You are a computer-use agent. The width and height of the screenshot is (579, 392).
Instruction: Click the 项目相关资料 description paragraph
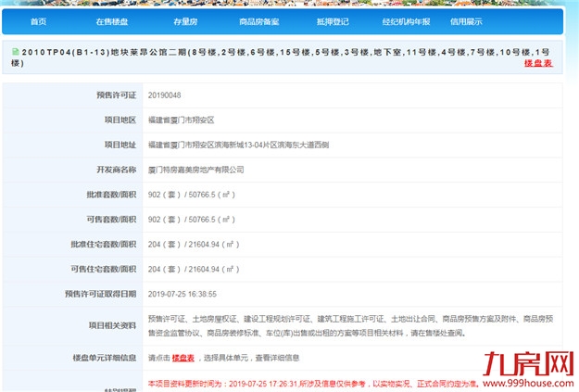[350, 326]
